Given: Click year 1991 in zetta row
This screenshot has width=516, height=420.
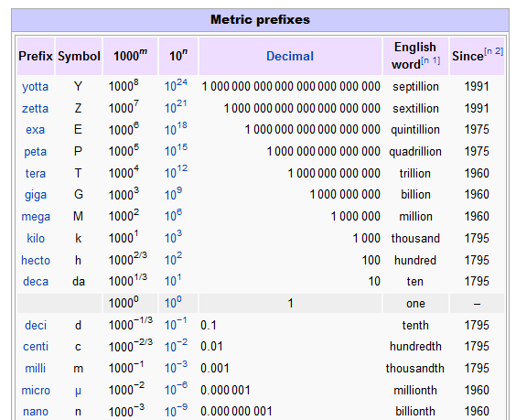Looking at the screenshot, I should coord(477,108).
